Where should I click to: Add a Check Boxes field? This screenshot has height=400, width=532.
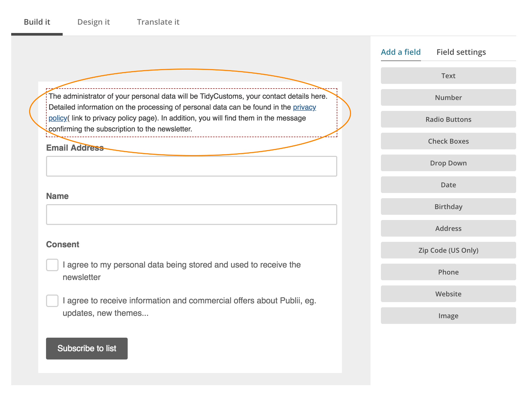(x=448, y=141)
